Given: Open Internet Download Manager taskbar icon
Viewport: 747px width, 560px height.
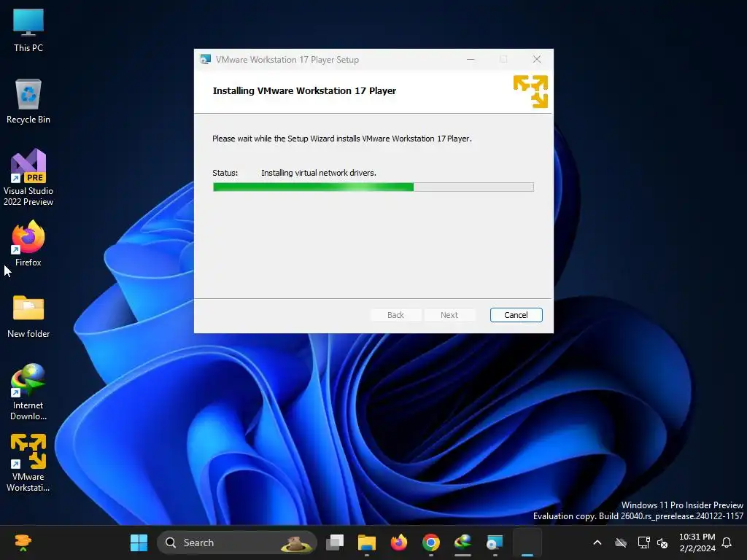Looking at the screenshot, I should click(462, 542).
